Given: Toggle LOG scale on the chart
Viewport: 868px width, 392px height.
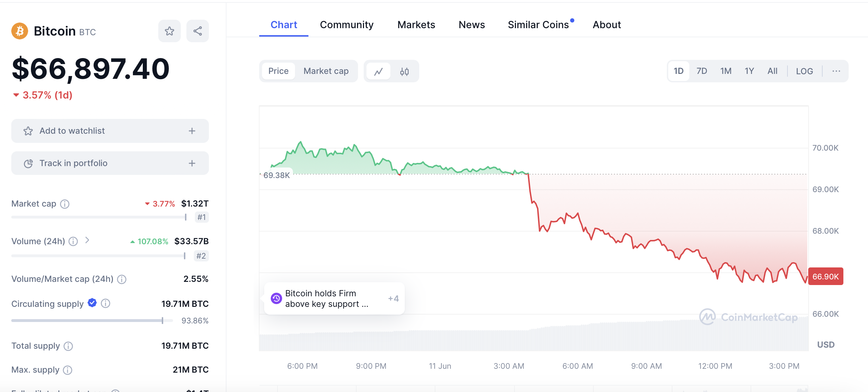Looking at the screenshot, I should pos(804,71).
